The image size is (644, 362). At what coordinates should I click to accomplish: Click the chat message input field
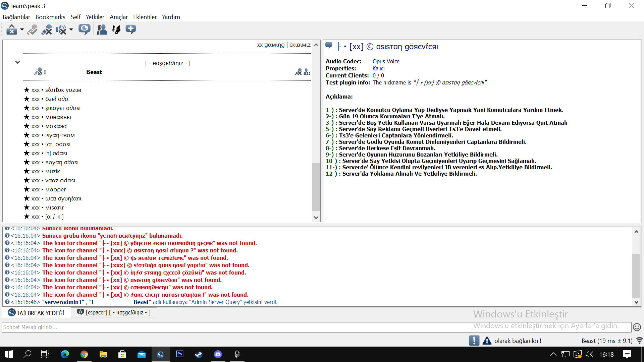tap(316, 327)
